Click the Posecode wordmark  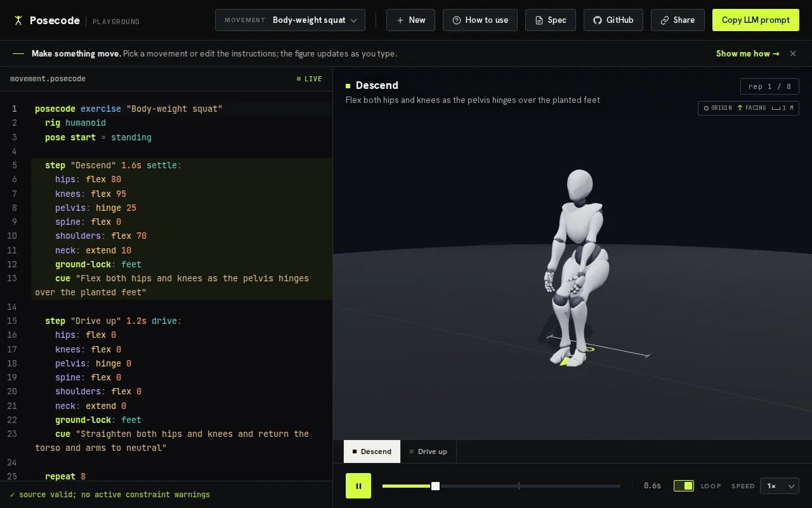point(55,20)
